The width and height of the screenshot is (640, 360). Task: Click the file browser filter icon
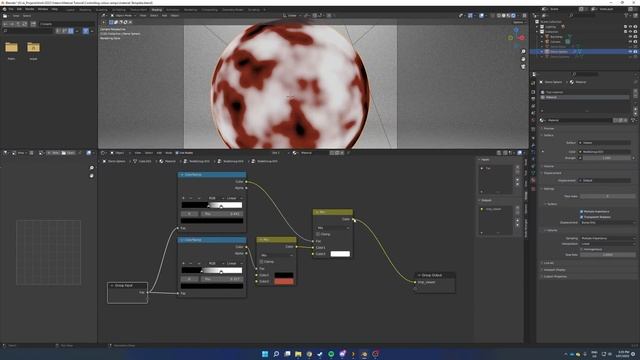86,31
